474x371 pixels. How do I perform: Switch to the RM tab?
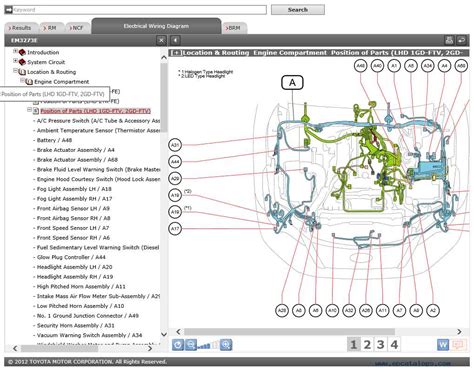(51, 28)
